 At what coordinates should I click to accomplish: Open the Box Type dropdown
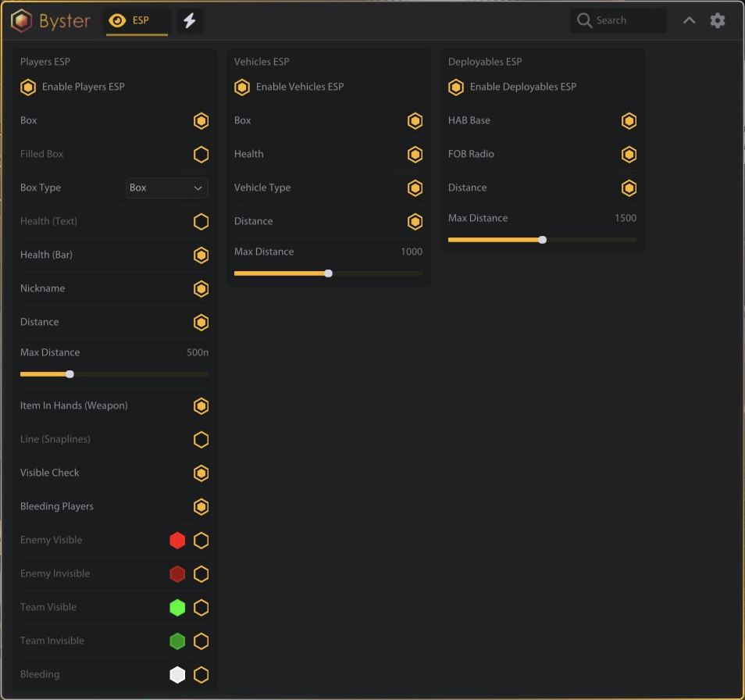(x=167, y=188)
